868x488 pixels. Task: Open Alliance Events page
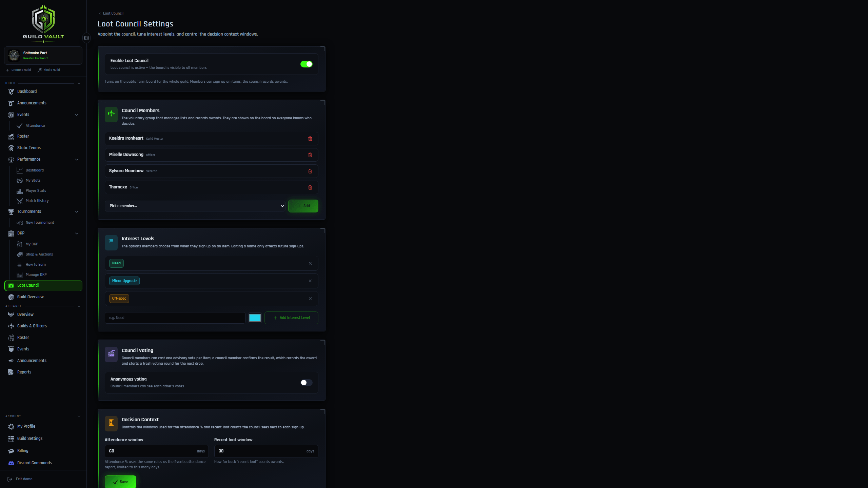(43, 349)
